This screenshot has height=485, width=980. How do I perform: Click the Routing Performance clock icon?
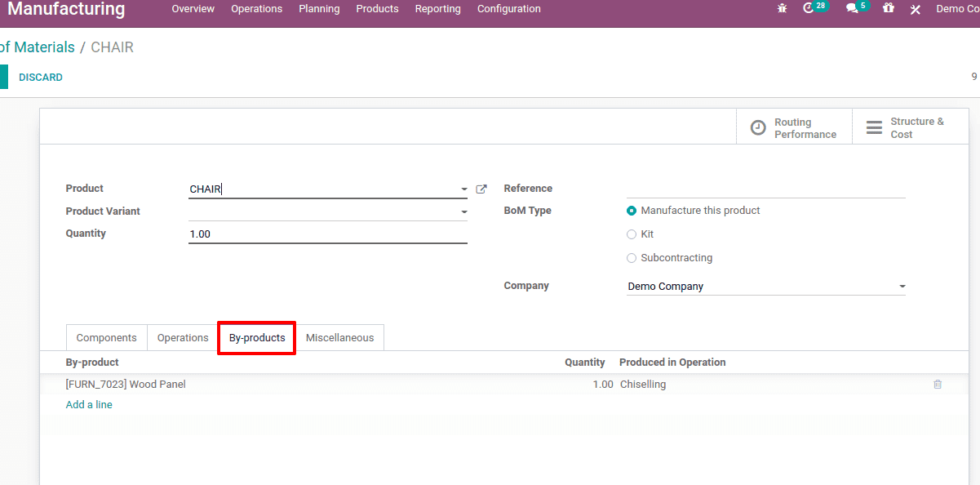tap(759, 127)
